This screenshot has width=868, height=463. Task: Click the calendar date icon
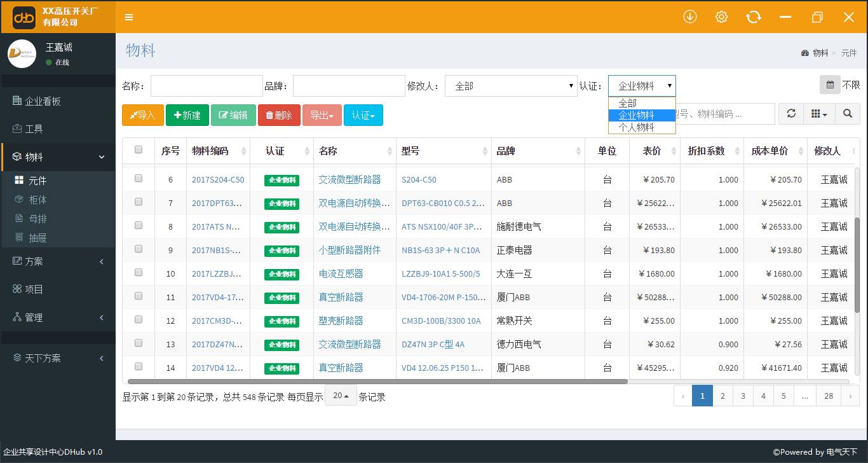pos(829,85)
